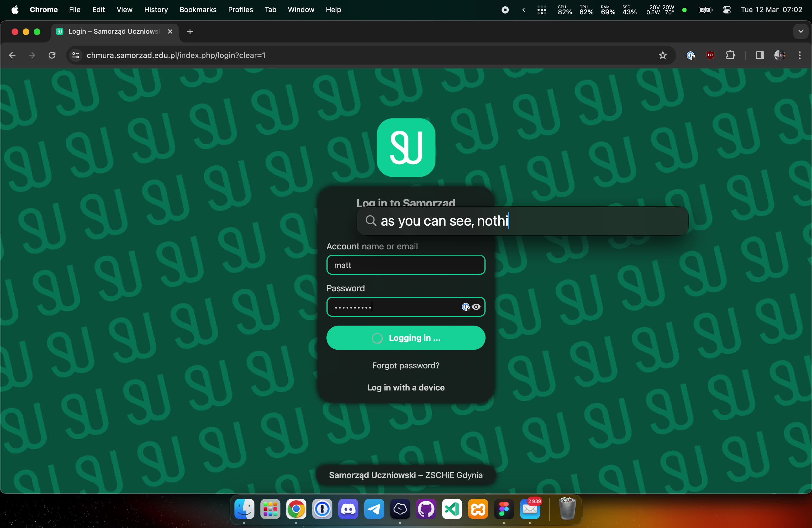Open Chrome side panel icon

(x=760, y=55)
